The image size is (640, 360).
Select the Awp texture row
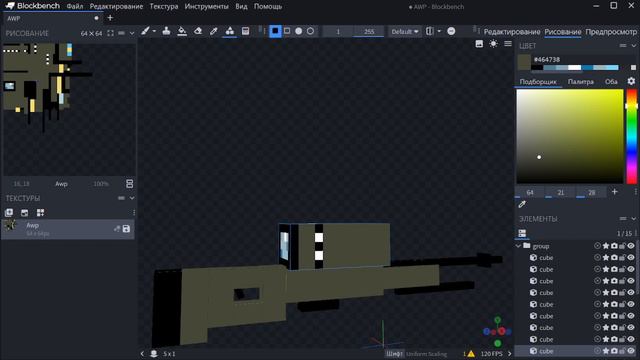(x=68, y=229)
